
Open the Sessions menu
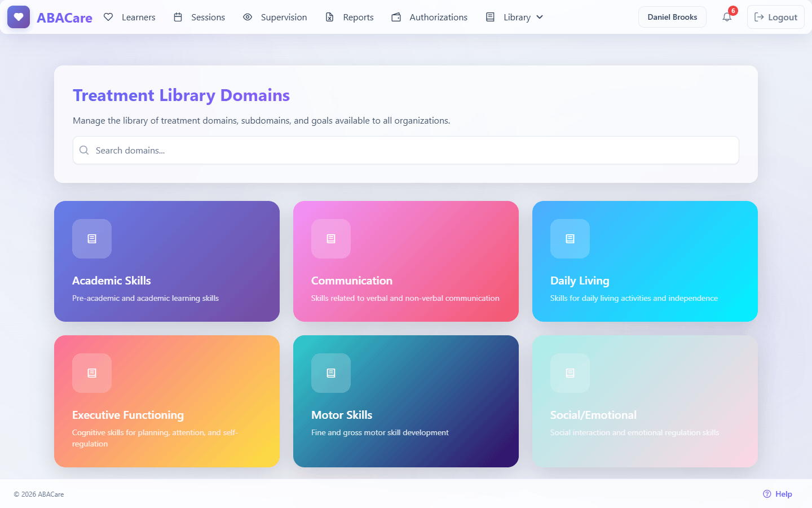(x=199, y=17)
